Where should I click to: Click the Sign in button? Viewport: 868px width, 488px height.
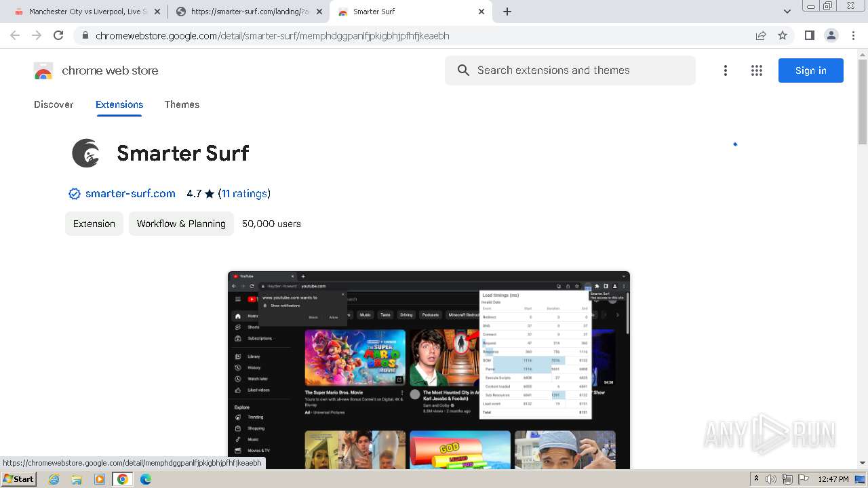[810, 70]
